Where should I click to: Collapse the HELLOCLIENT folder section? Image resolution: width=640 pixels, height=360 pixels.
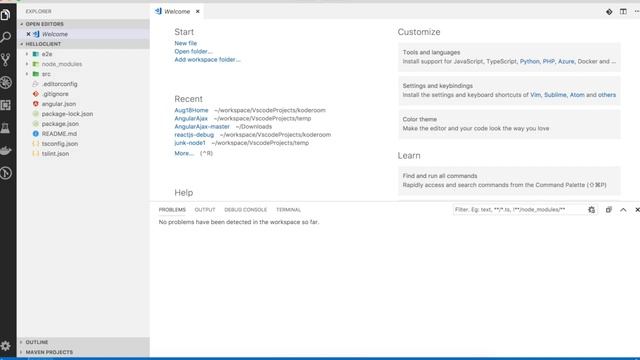click(83, 44)
